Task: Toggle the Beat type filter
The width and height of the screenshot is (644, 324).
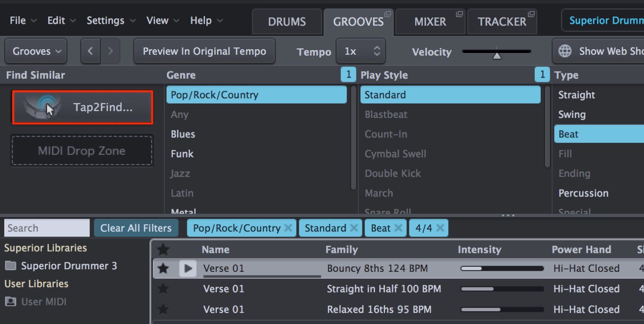Action: 599,134
